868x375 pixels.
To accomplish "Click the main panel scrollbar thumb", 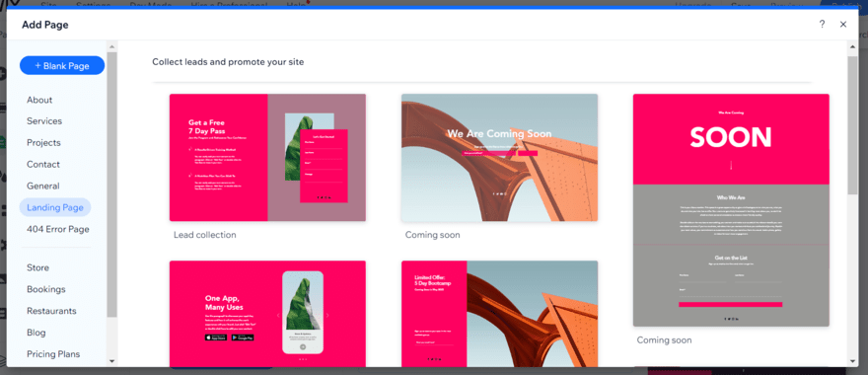I will point(853,124).
